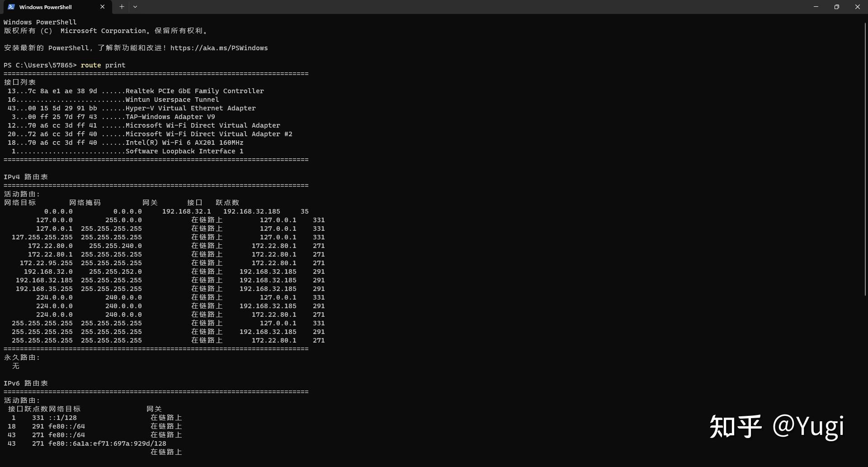Open a new terminal tab with the plus icon

[x=121, y=7]
